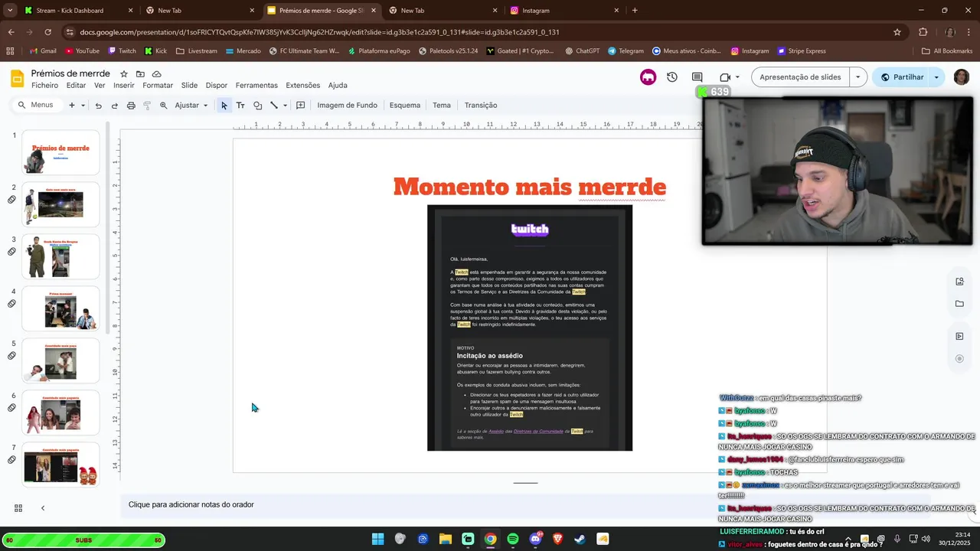
Task: Open Windows Start menu
Action: (x=377, y=539)
